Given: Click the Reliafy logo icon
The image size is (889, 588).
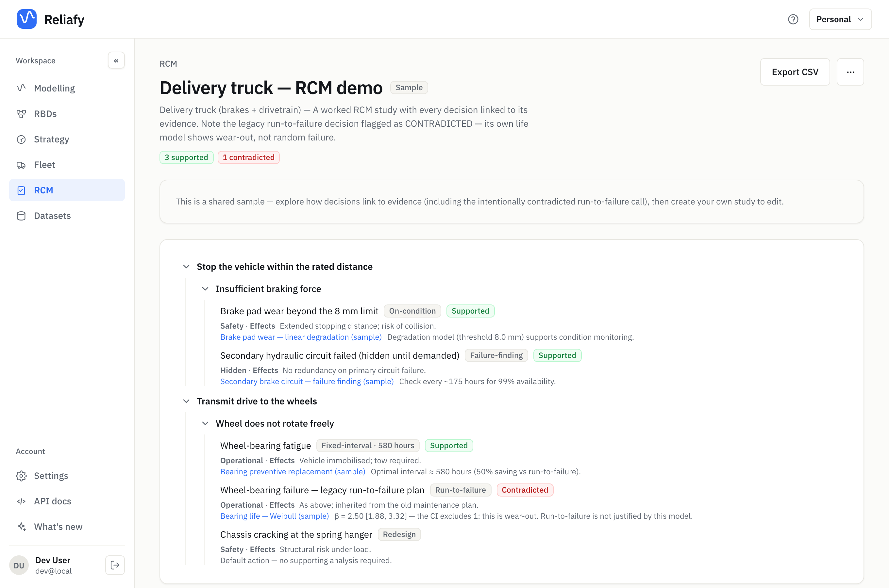Looking at the screenshot, I should click(26, 19).
